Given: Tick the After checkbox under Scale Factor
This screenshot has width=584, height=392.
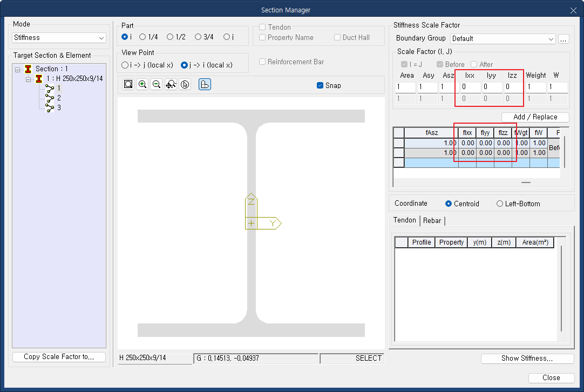Looking at the screenshot, I should 474,64.
